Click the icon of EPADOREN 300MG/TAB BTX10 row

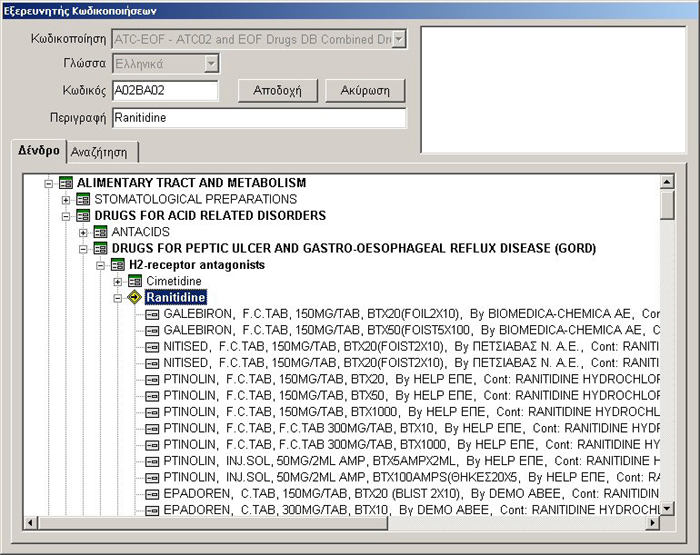(x=152, y=510)
